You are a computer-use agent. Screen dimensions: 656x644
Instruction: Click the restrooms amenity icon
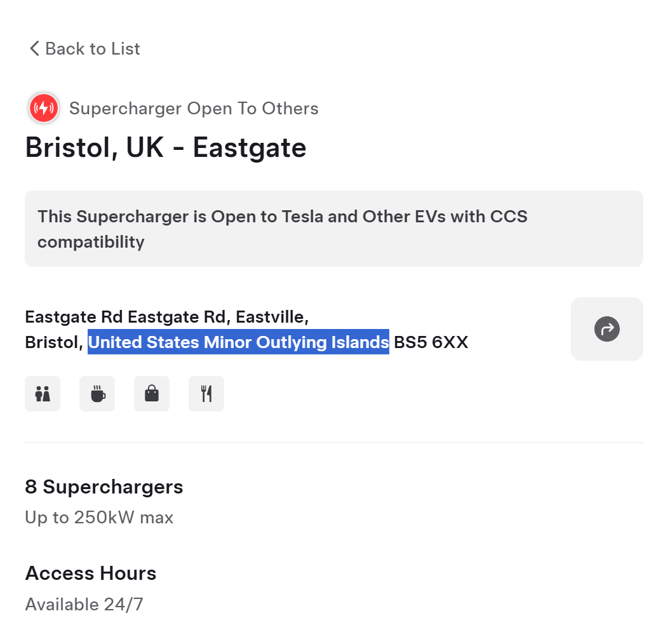tap(43, 394)
